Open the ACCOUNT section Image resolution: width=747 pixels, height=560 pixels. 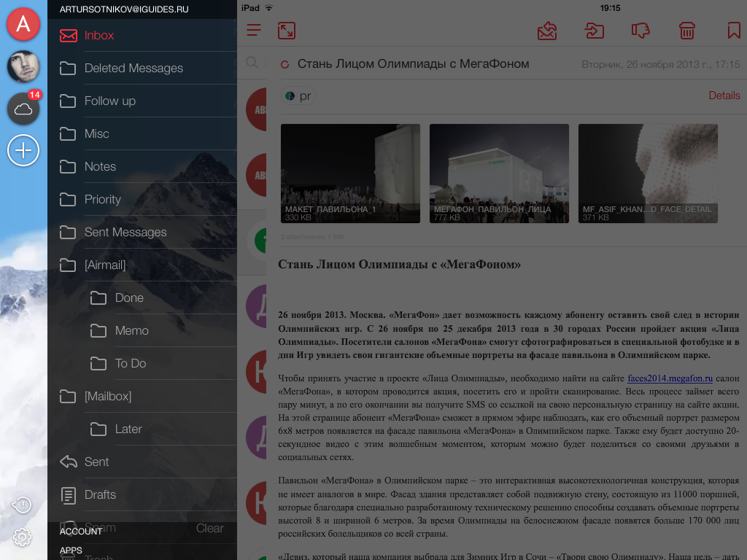click(80, 532)
